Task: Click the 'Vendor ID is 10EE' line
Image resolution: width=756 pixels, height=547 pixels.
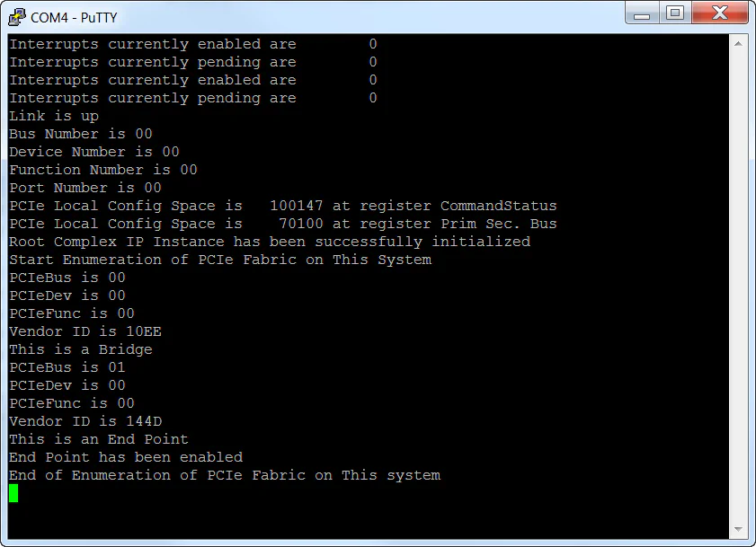Action: (84, 331)
